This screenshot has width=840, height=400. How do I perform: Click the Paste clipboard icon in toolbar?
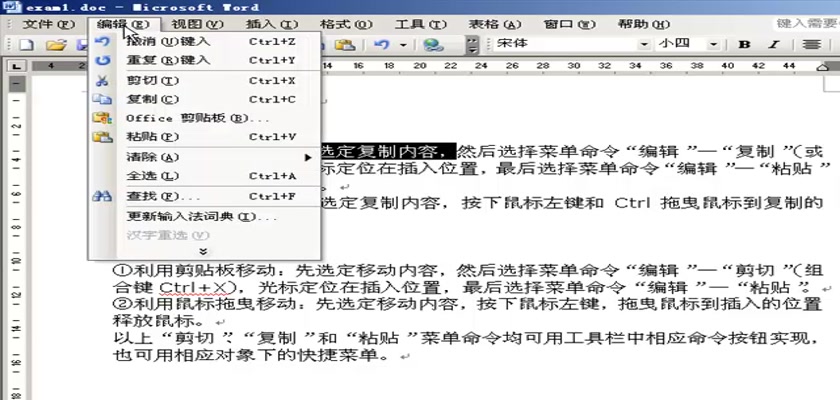346,45
